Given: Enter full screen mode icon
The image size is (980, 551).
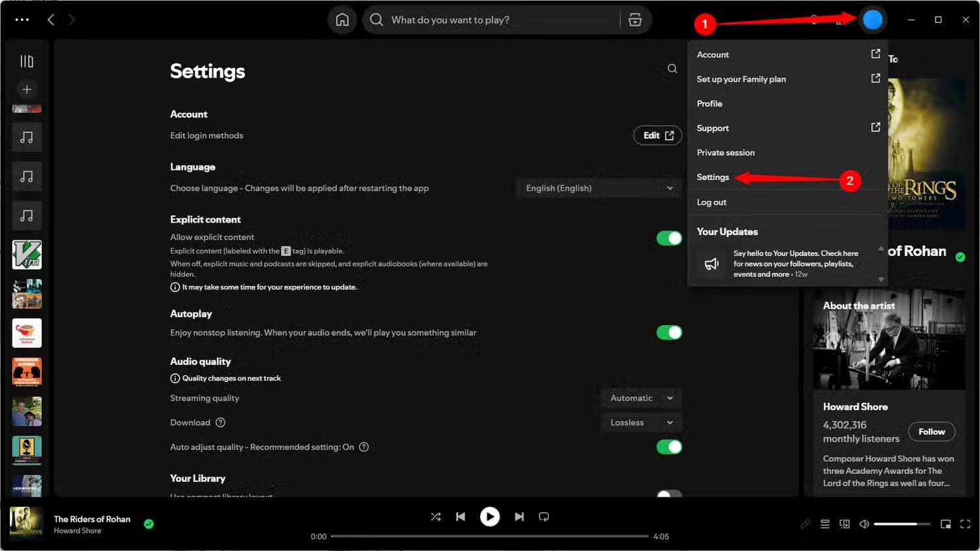Looking at the screenshot, I should click(x=965, y=524).
